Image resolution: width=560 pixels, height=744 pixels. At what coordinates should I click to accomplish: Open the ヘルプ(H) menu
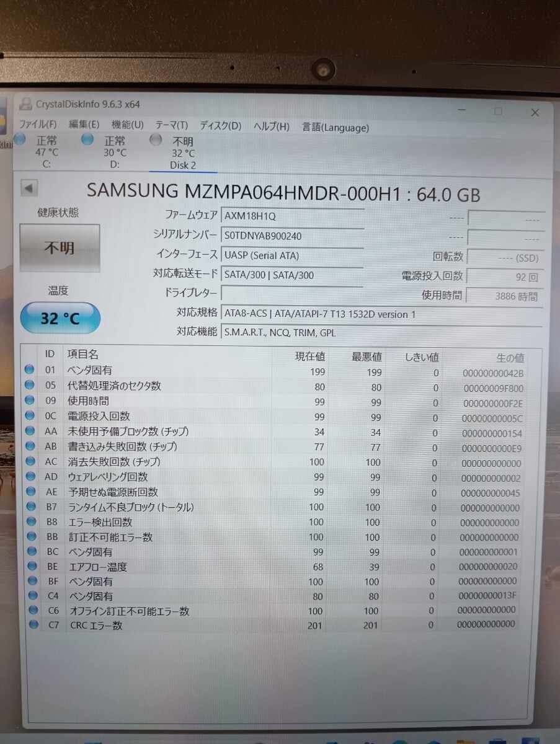tap(271, 126)
